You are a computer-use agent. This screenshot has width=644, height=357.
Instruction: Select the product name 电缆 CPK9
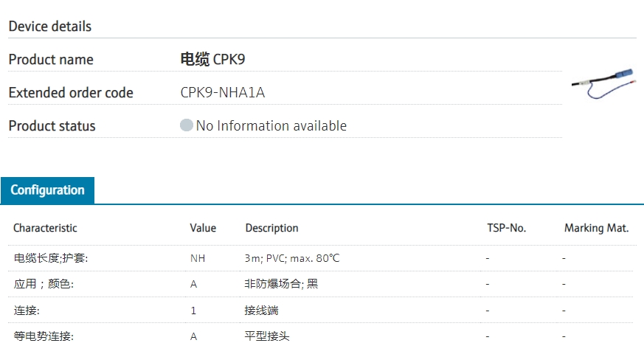coord(212,60)
